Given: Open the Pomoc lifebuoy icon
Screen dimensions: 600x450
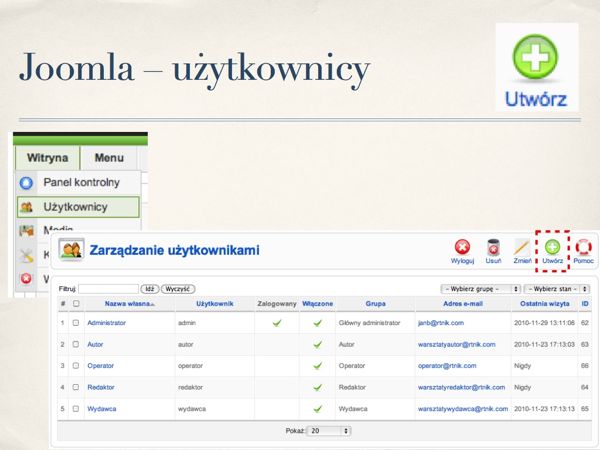Looking at the screenshot, I should coord(583,248).
